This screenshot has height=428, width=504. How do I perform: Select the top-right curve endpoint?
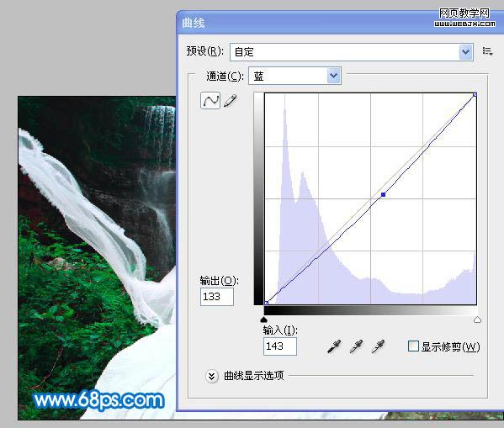click(x=475, y=94)
